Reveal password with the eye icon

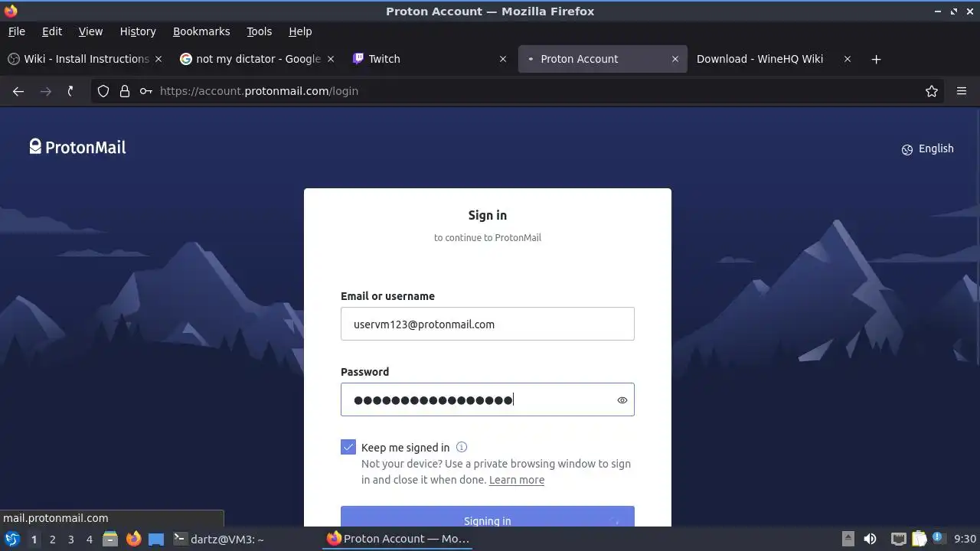622,399
